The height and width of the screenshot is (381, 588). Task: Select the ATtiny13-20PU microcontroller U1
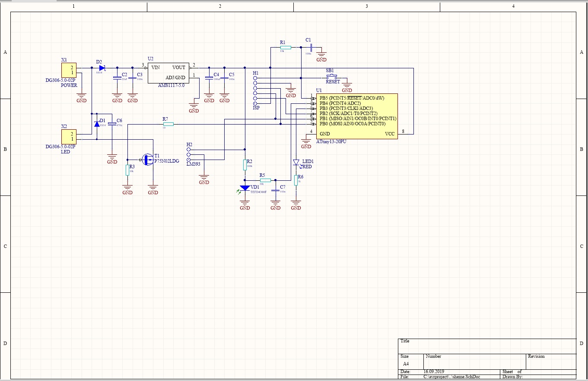[x=357, y=116]
